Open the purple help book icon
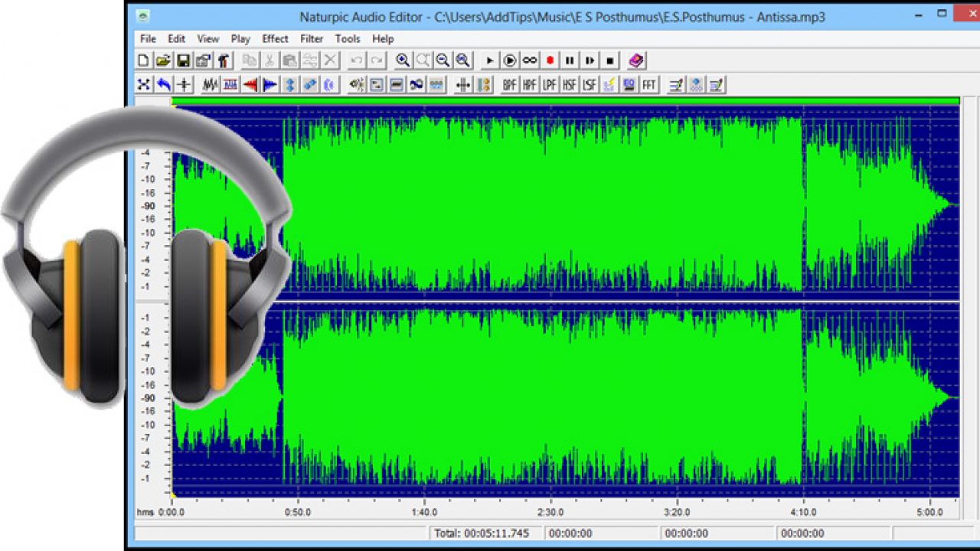Image resolution: width=980 pixels, height=551 pixels. 636,60
